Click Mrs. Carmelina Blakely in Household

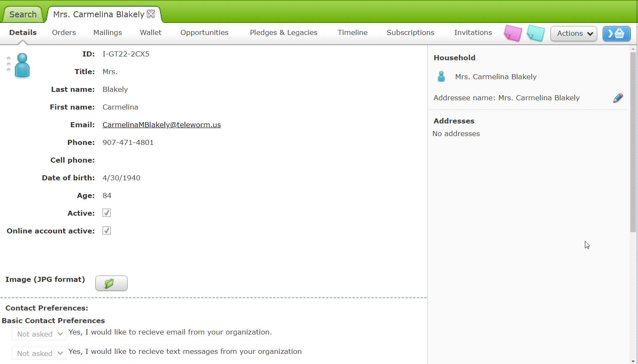click(x=496, y=77)
